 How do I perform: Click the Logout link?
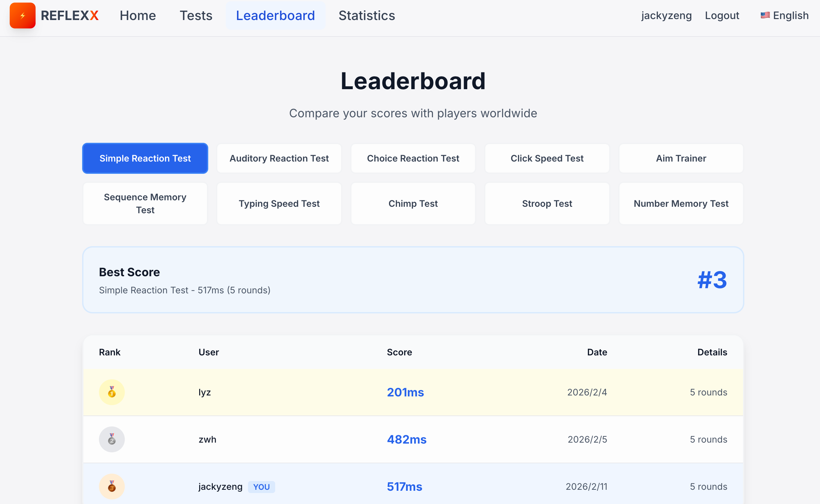[722, 15]
